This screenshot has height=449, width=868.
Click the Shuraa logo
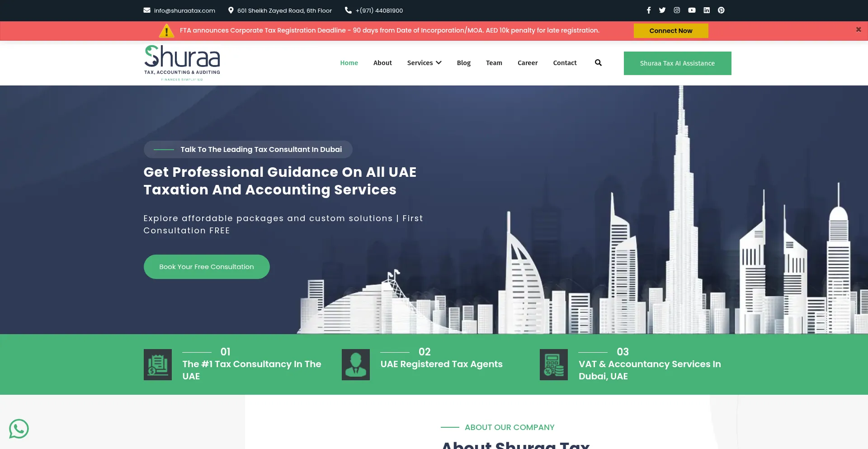[x=182, y=63]
